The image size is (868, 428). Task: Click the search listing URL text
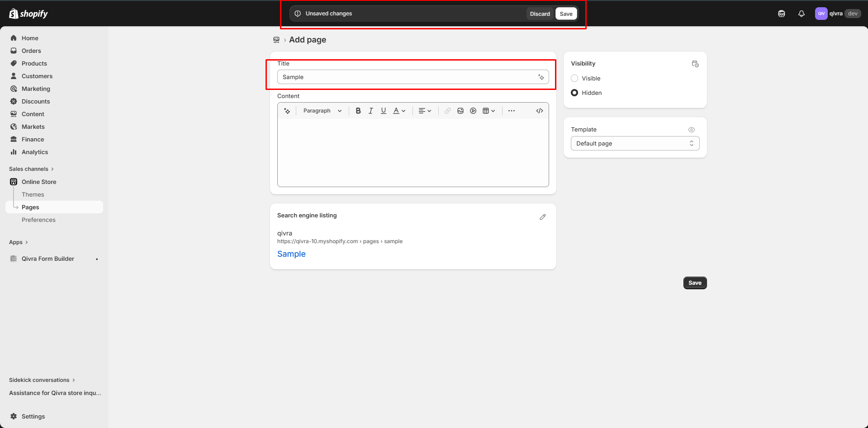pos(340,241)
